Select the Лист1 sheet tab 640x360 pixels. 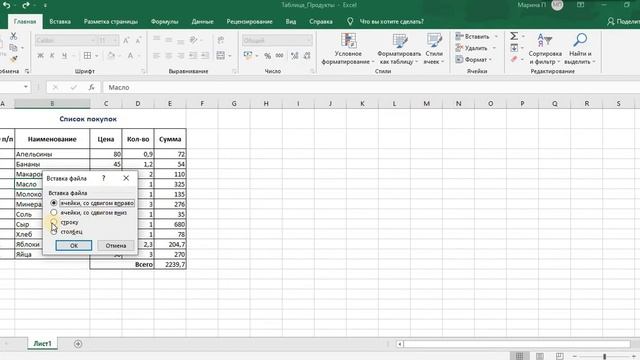click(42, 344)
